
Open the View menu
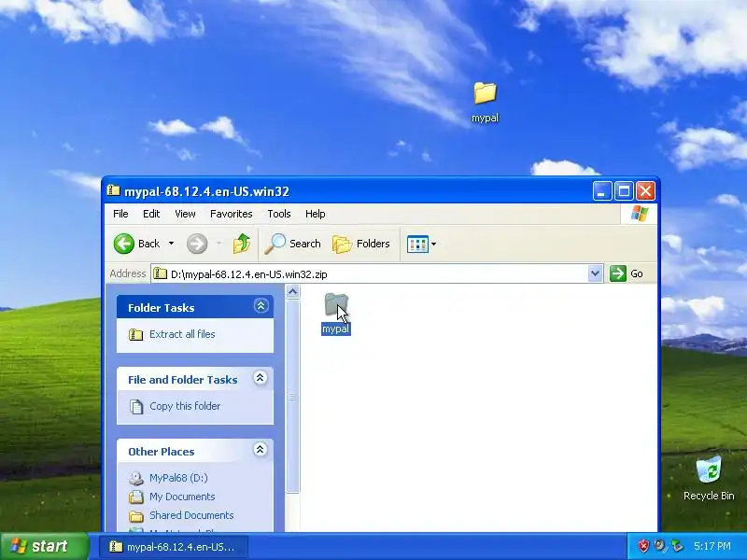(x=185, y=214)
